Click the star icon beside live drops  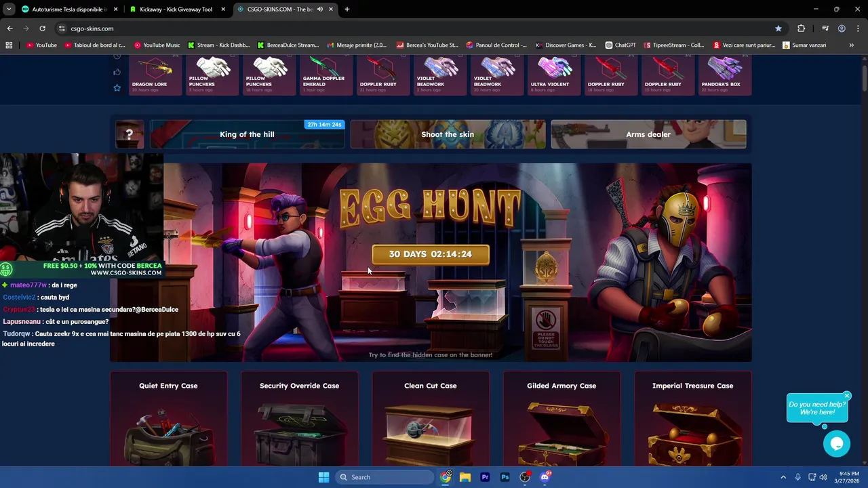click(x=117, y=87)
